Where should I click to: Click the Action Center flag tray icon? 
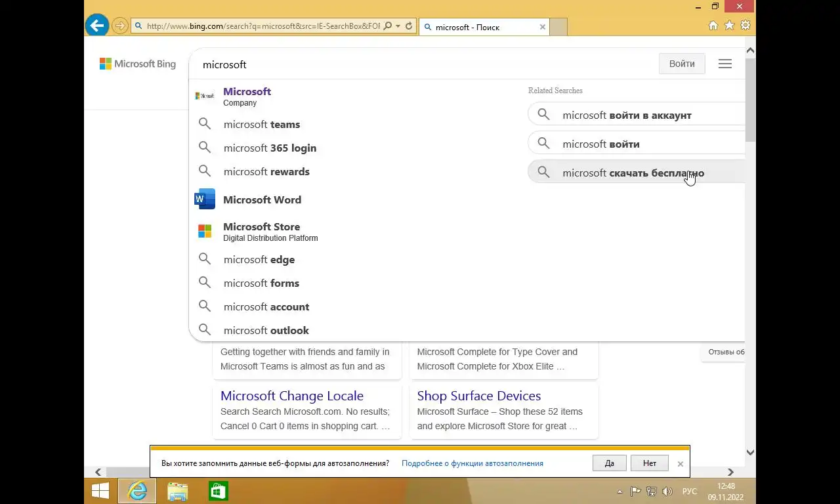coord(635,491)
